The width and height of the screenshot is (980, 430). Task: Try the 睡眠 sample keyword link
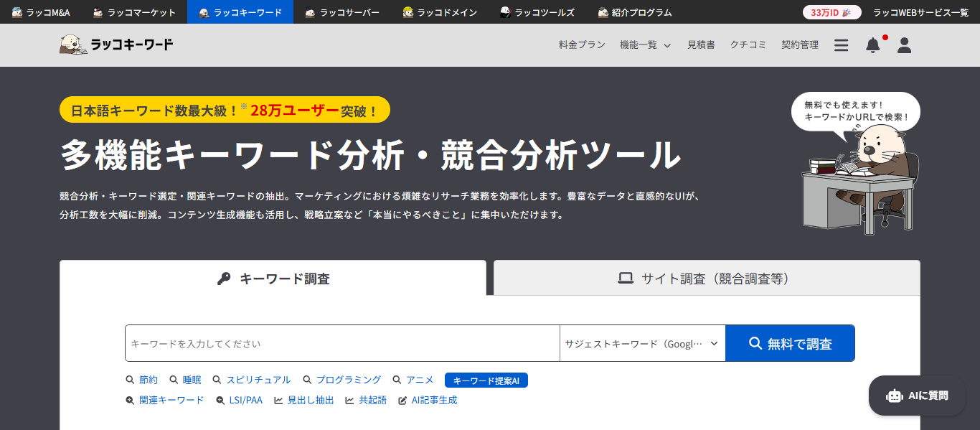click(x=192, y=380)
